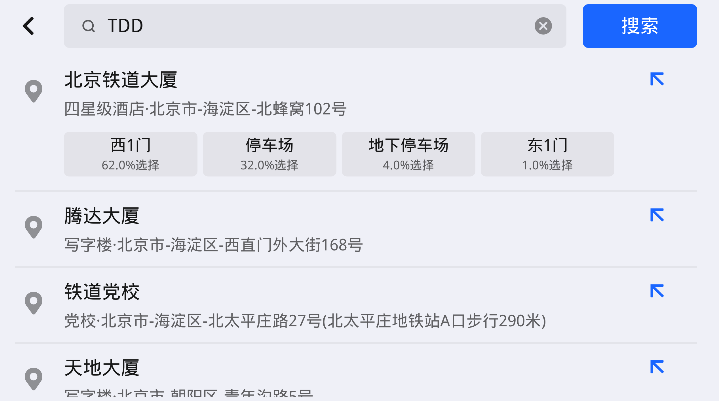
Task: Tap location pin beside 腾达大厦
Action: point(33,227)
